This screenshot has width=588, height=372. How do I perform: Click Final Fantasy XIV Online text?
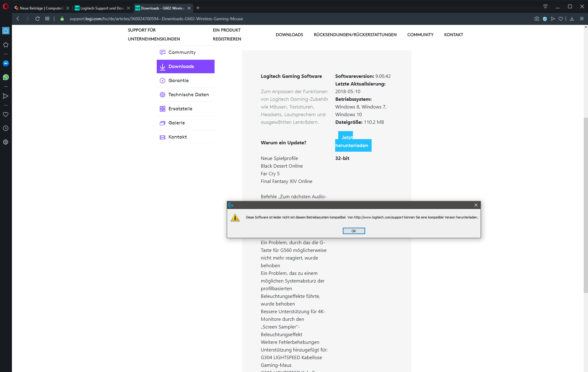point(287,181)
